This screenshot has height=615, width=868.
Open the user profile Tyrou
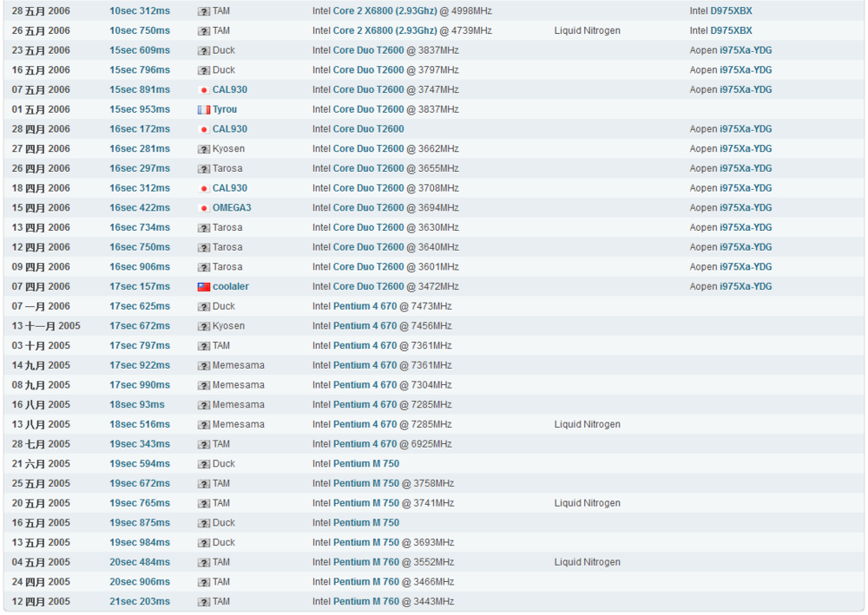click(x=225, y=109)
